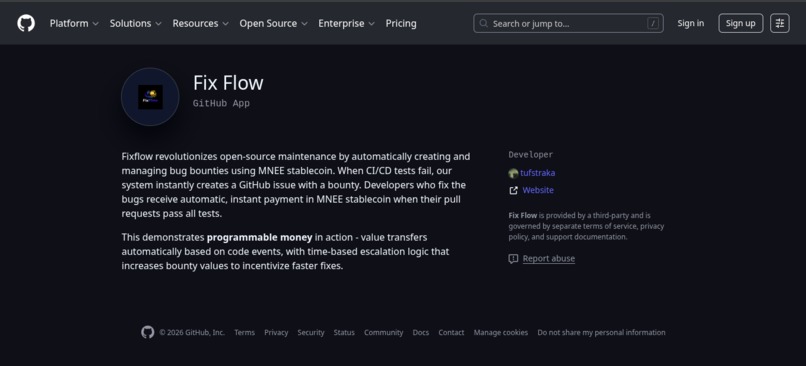Open the Security footer link
Image resolution: width=806 pixels, height=366 pixels.
point(311,333)
